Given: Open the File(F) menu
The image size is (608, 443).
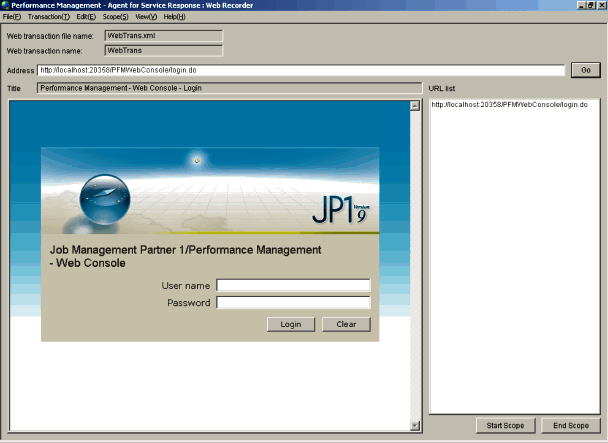Looking at the screenshot, I should 12,17.
